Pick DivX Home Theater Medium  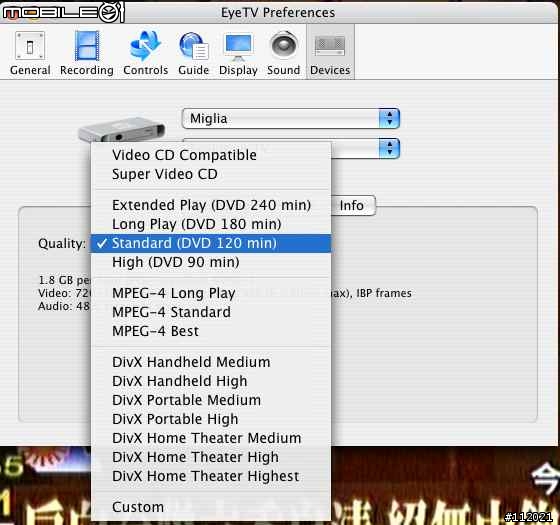(211, 438)
